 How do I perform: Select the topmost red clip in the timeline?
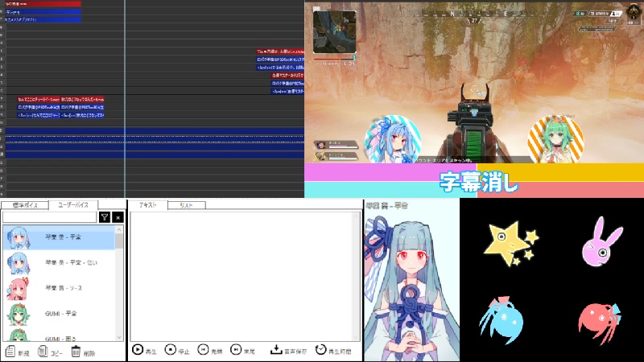coord(43,4)
